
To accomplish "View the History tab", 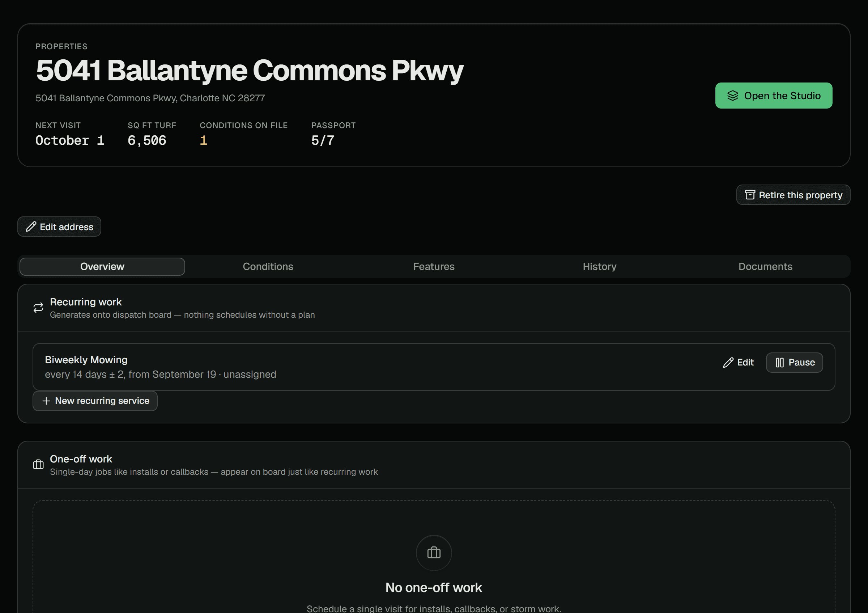I will coord(600,267).
